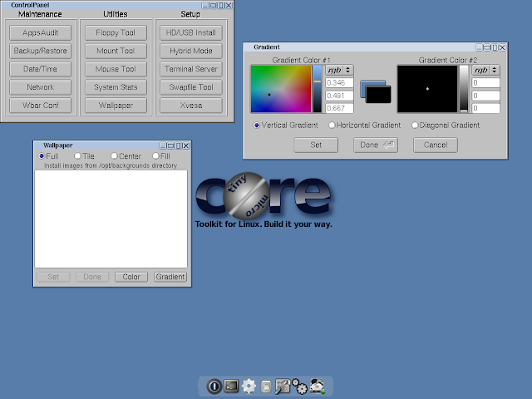Viewport: 532px width, 399px height.
Task: Start HD/USB Install
Action: tap(191, 32)
